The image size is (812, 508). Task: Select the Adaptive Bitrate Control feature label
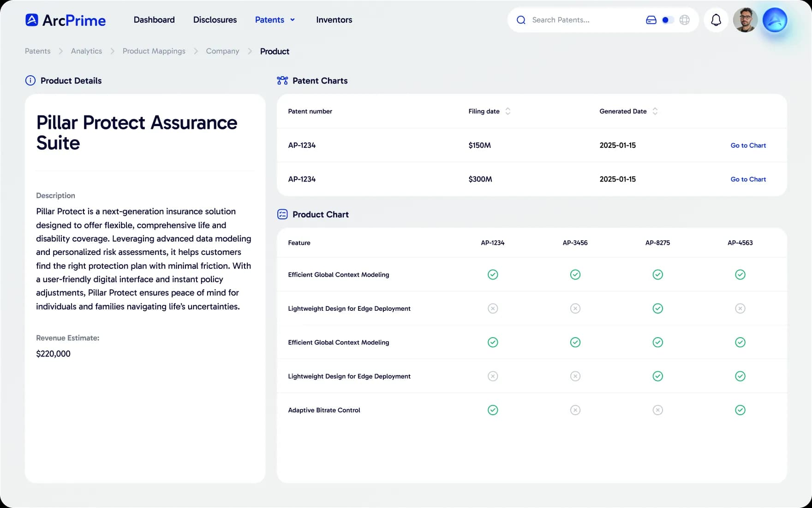point(324,410)
